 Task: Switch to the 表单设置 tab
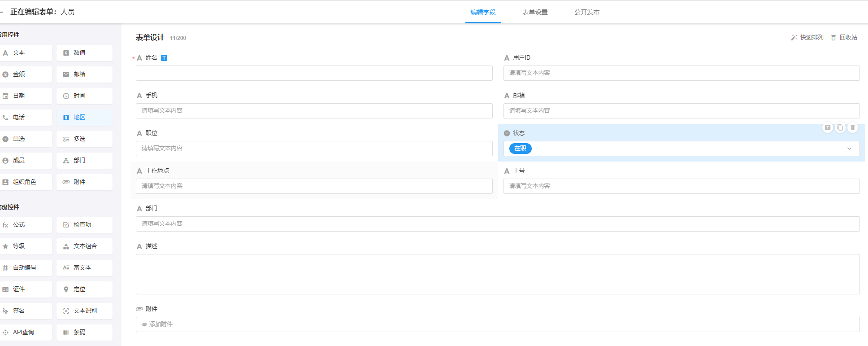[534, 12]
